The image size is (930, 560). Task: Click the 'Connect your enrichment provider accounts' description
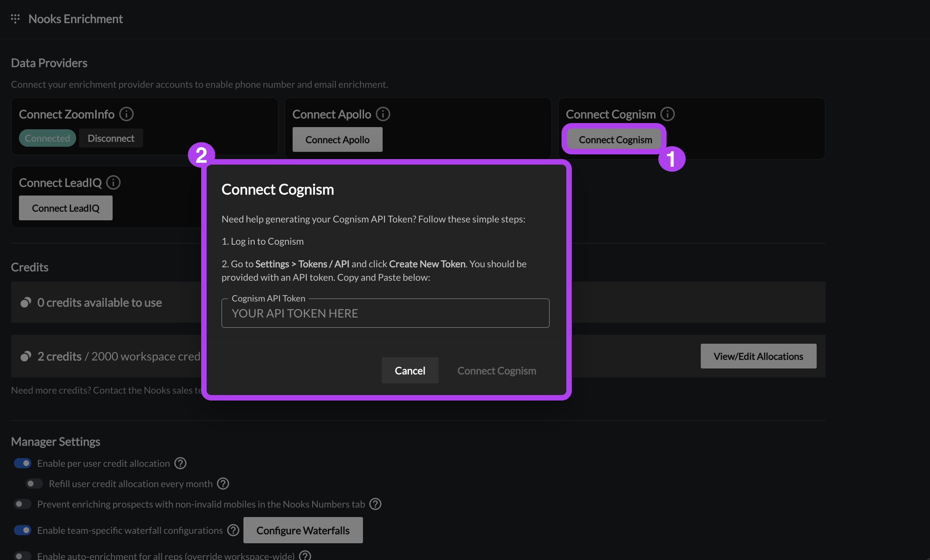click(199, 84)
